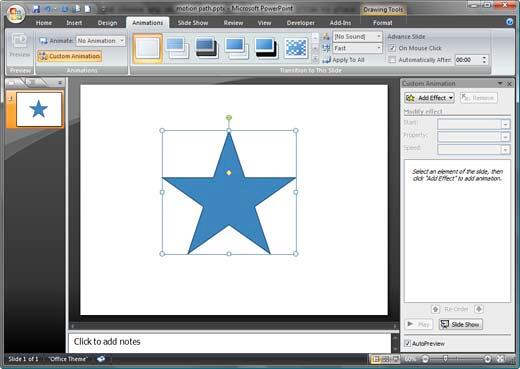This screenshot has height=369, width=520.
Task: Expand the transition gallery More arrow
Action: pos(315,60)
